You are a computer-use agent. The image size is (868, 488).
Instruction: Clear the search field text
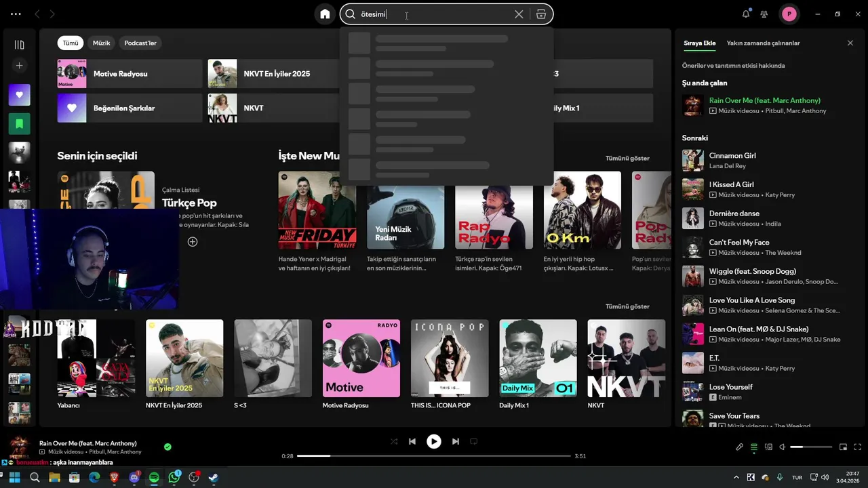pos(519,14)
